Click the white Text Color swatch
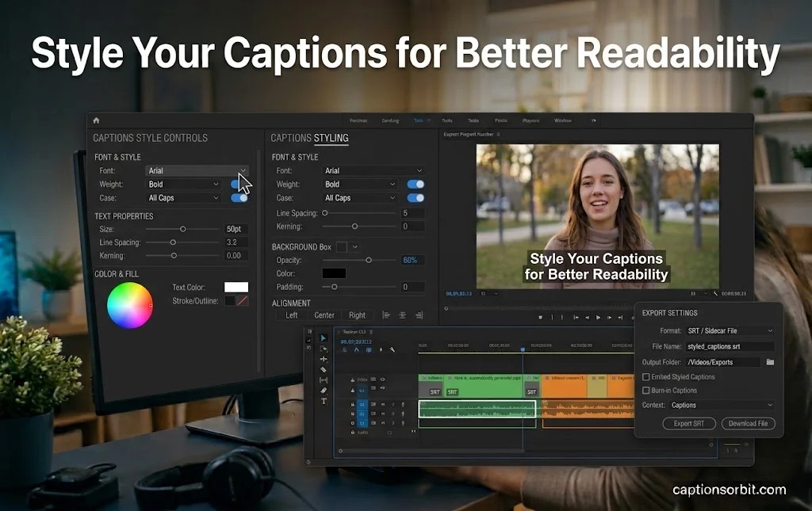Viewport: 812px width, 511px height. (236, 287)
